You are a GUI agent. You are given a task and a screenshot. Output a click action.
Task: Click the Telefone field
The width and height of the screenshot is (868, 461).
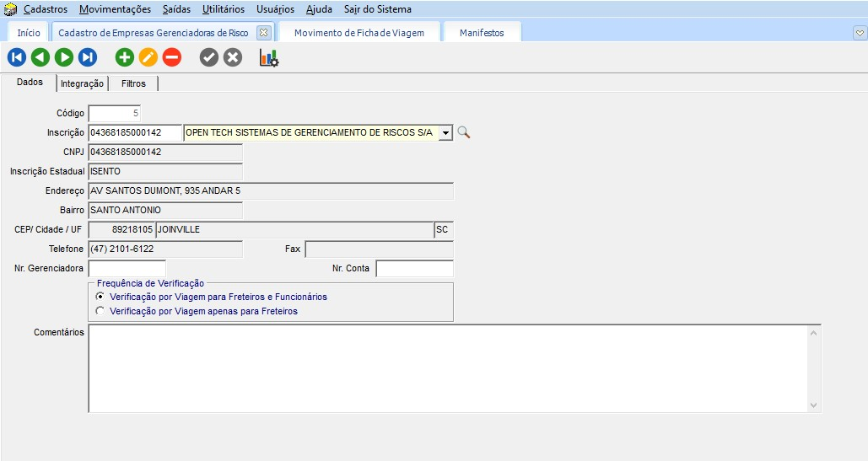[165, 249]
